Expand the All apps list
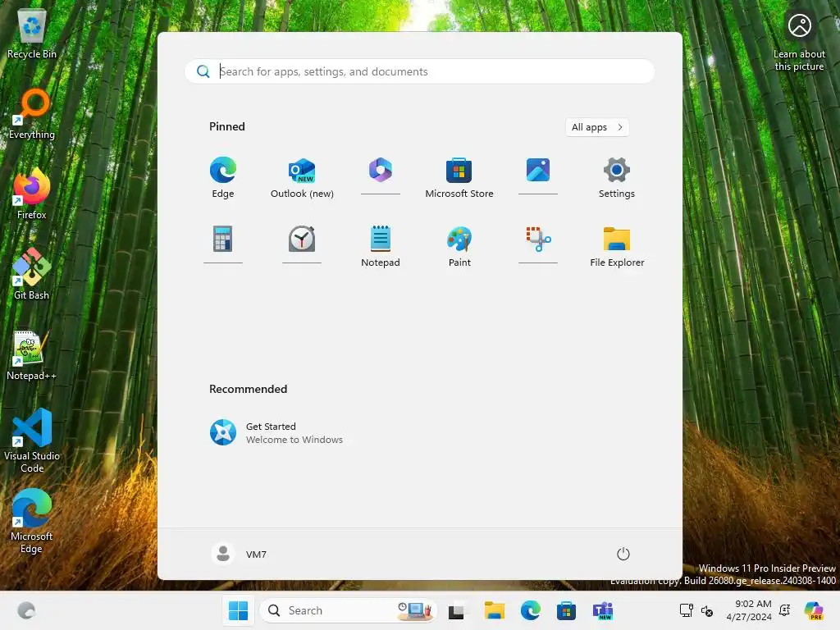This screenshot has height=630, width=840. (x=597, y=127)
